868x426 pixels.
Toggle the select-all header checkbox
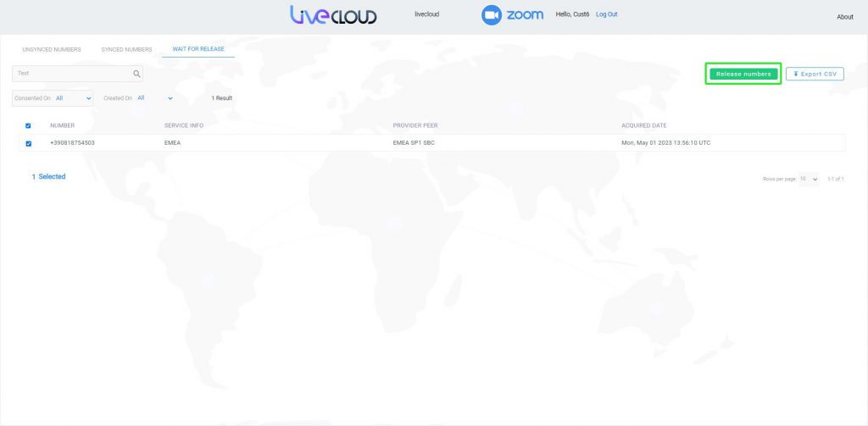tap(28, 125)
